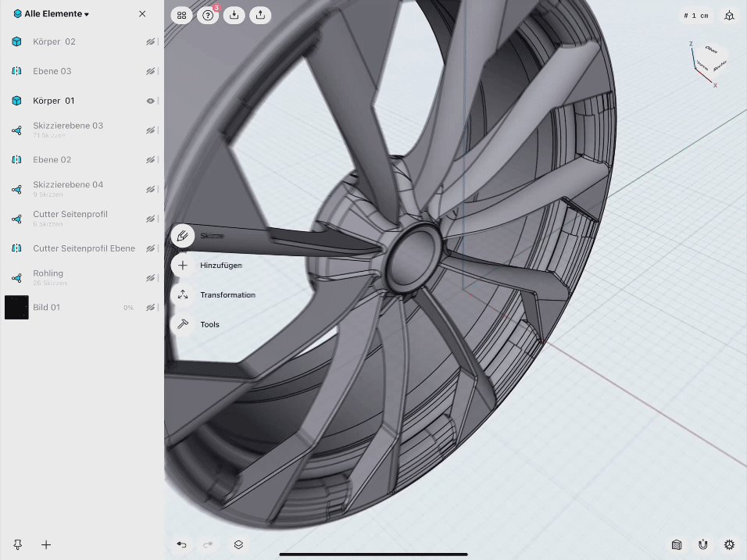747x560 pixels.
Task: Select the Skizzierebene 04 sketch icon
Action: click(x=16, y=189)
